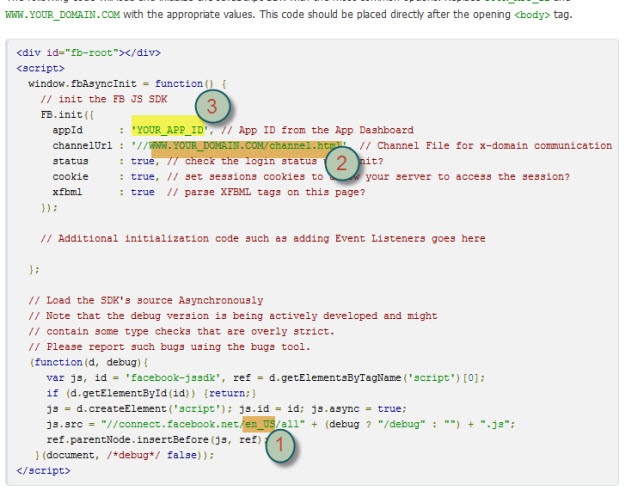
Task: Click the status property name
Action: [70, 161]
